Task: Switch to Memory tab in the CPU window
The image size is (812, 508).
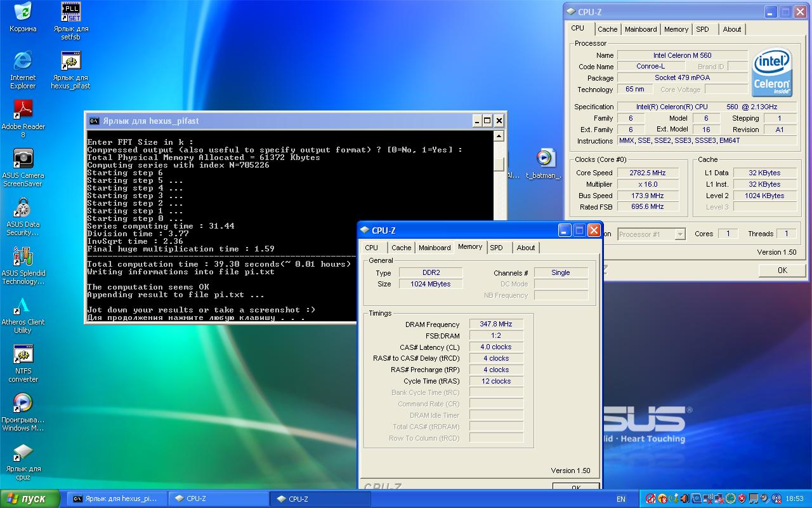Action: (676, 29)
